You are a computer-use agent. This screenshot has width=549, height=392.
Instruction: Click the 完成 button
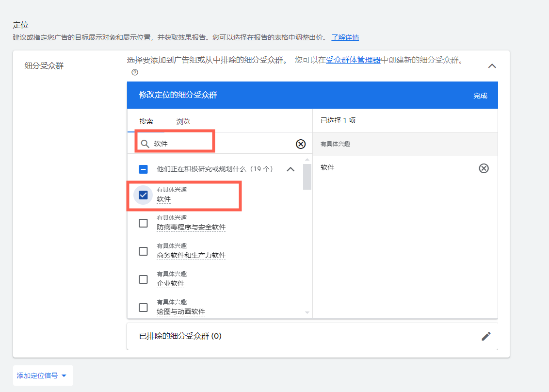480,96
